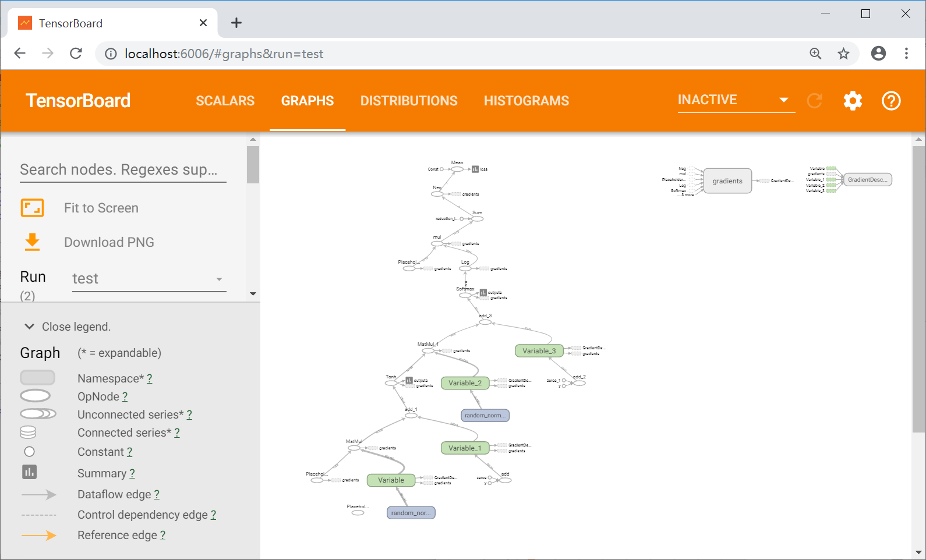Click the browser zoom magnifier icon
This screenshot has width=926, height=560.
point(815,54)
